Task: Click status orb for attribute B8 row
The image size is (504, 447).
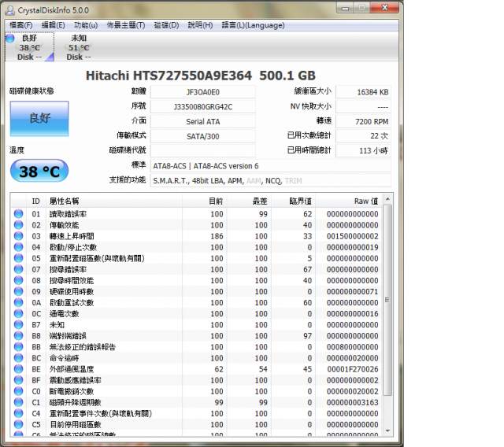Action: (x=18, y=335)
